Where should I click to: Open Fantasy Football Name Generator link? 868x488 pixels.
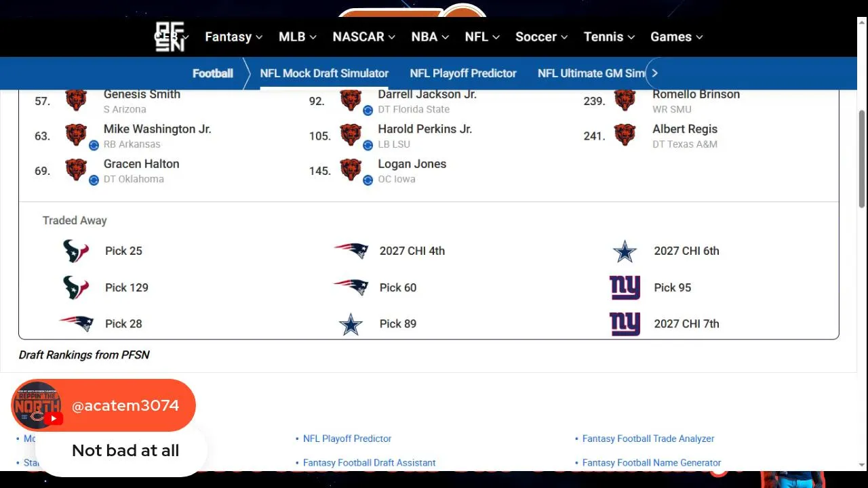tap(652, 463)
